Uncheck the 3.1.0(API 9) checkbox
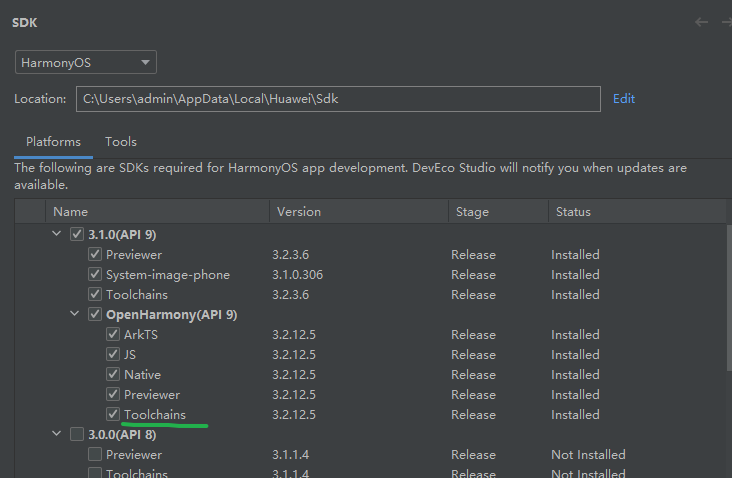This screenshot has width=732, height=478. 77,234
